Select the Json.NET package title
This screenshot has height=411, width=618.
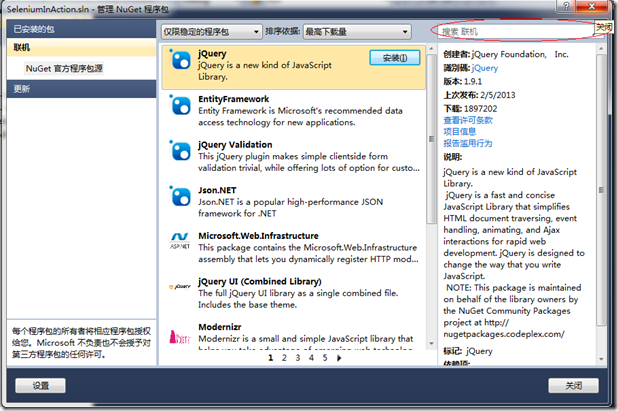[x=217, y=190]
